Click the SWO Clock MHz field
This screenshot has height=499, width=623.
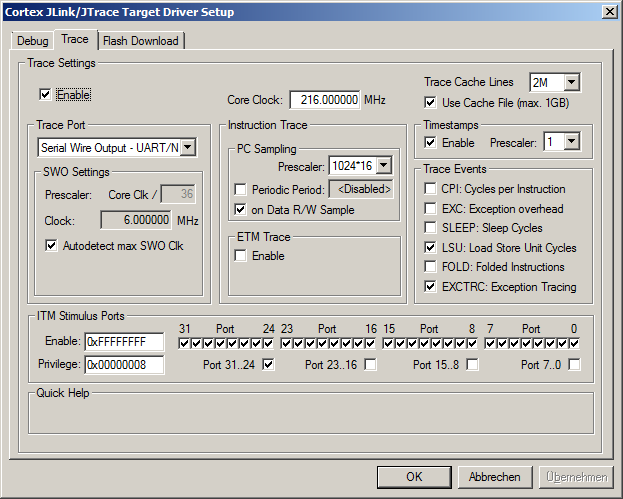(x=136, y=220)
